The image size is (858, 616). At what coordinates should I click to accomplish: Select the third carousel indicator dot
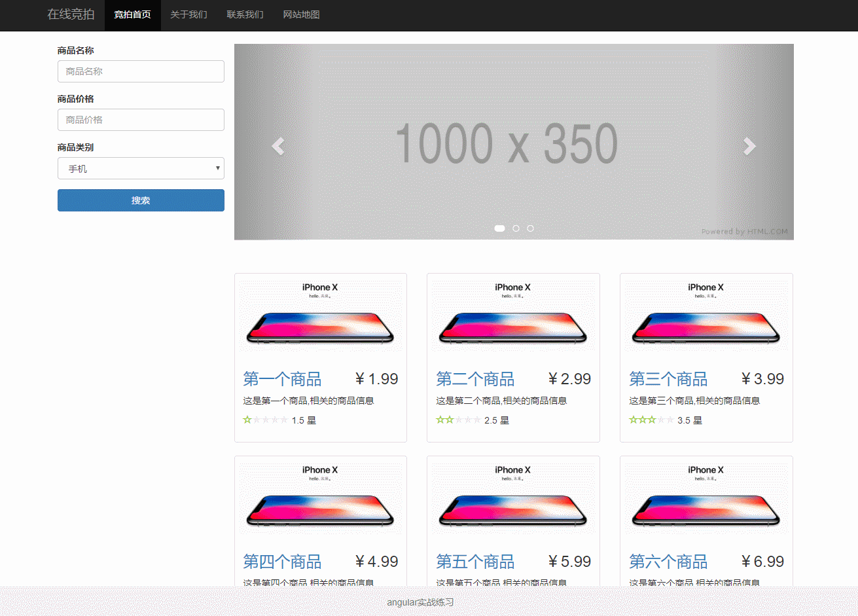[x=530, y=228]
